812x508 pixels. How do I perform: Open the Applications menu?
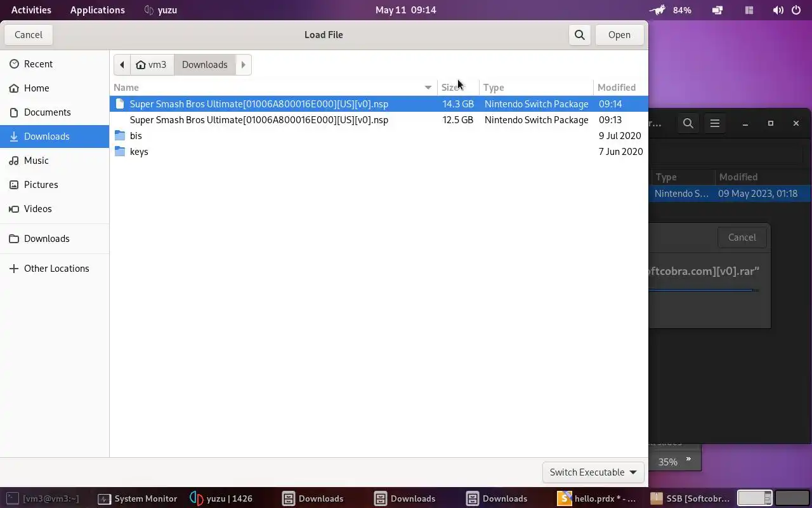(x=98, y=10)
